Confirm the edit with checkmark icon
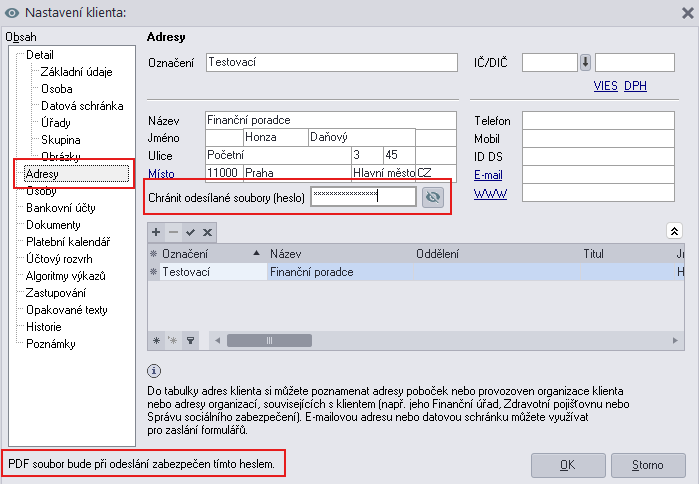Image resolution: width=699 pixels, height=484 pixels. click(x=190, y=231)
